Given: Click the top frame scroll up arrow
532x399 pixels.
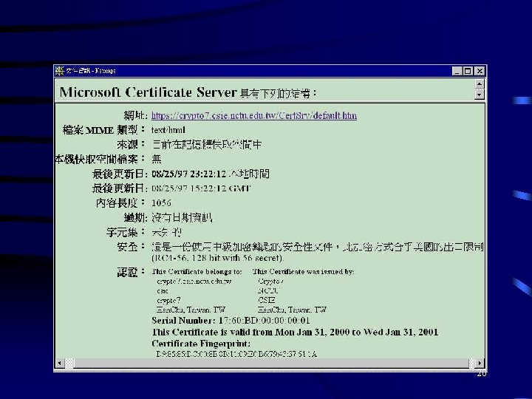Looking at the screenshot, I should tap(479, 83).
